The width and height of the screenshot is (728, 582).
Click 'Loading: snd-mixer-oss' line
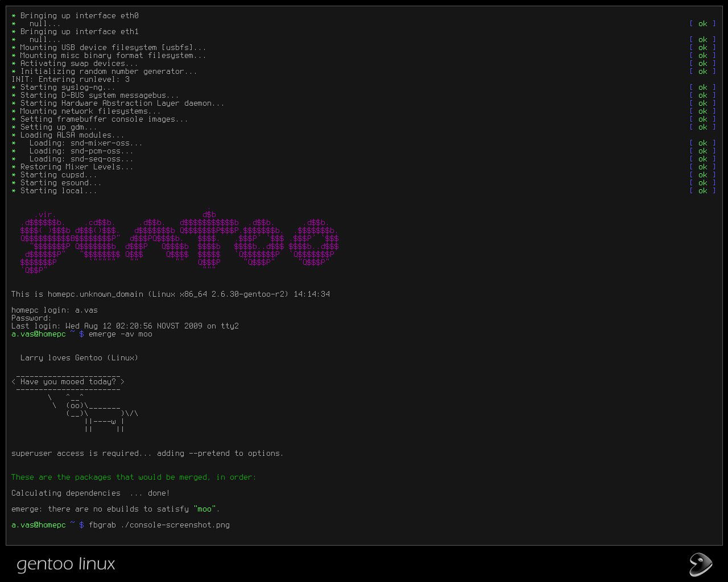[77, 143]
